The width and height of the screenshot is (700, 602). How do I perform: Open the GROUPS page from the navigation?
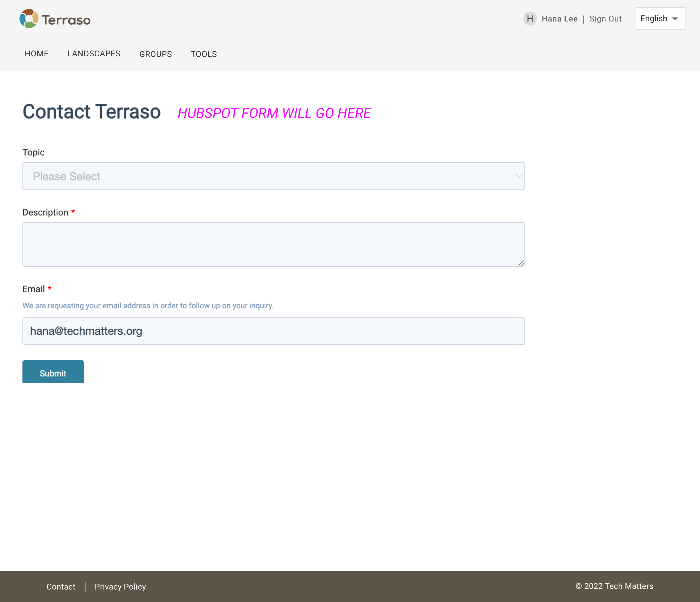click(x=156, y=54)
